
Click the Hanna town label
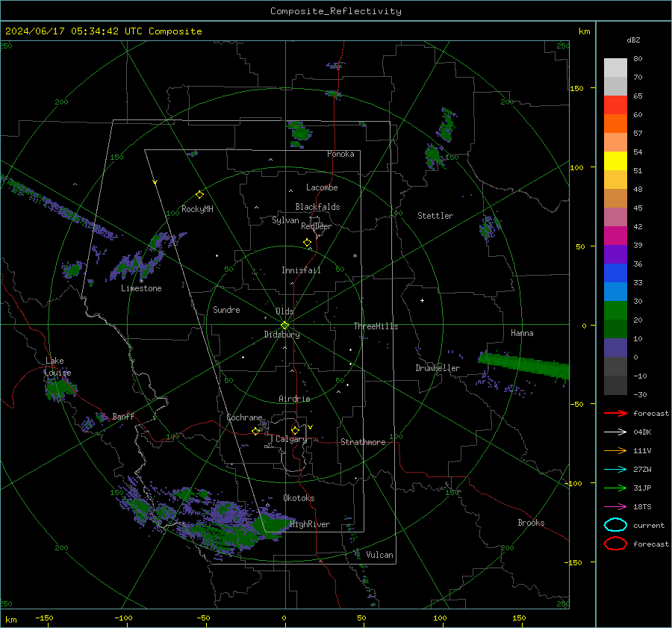tap(522, 333)
